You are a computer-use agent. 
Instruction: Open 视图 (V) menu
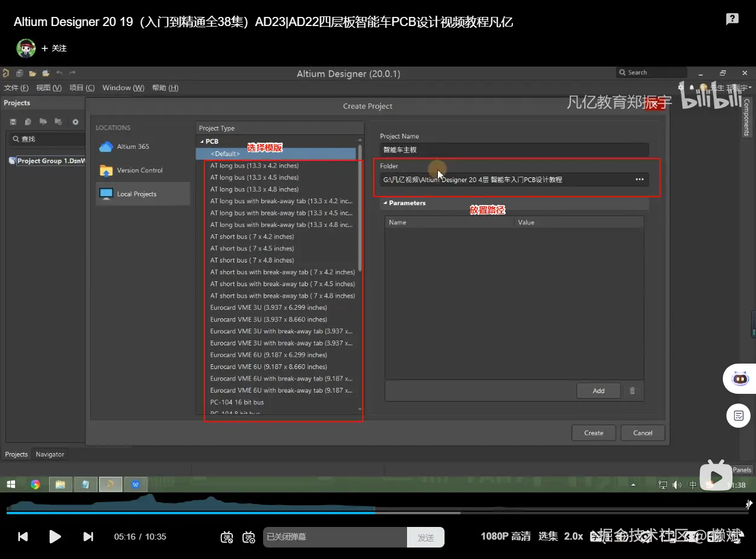pyautogui.click(x=49, y=88)
